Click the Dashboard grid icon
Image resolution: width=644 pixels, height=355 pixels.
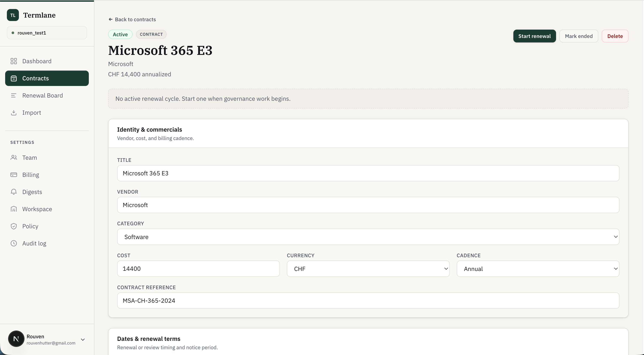click(x=14, y=61)
